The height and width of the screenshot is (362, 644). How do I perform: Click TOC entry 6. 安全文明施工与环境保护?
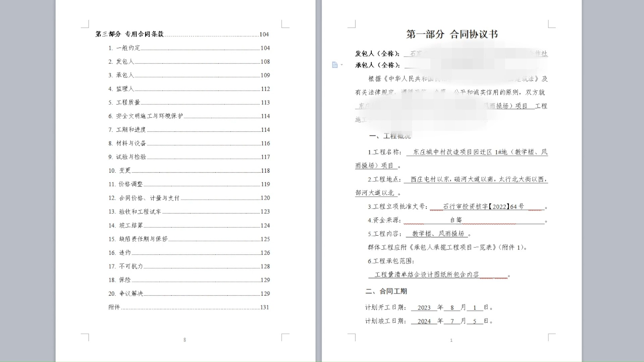(x=189, y=116)
